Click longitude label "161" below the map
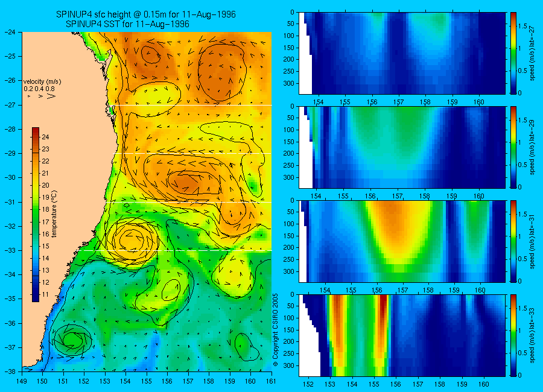Image resolution: width=543 pixels, height=392 pixels. (x=271, y=381)
